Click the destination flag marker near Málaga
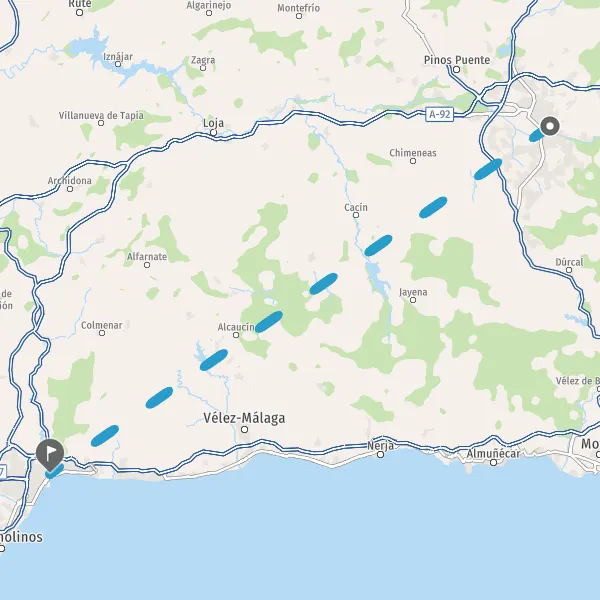This screenshot has width=600, height=600. [50, 455]
